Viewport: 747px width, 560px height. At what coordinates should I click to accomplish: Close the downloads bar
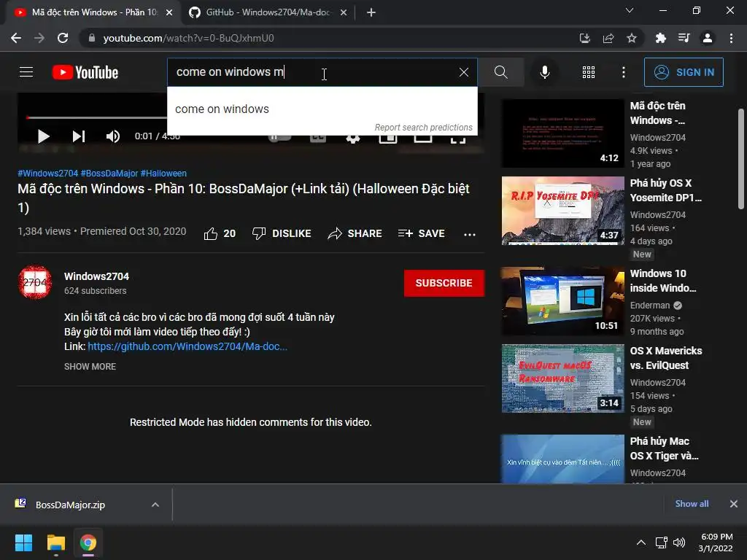click(x=734, y=504)
